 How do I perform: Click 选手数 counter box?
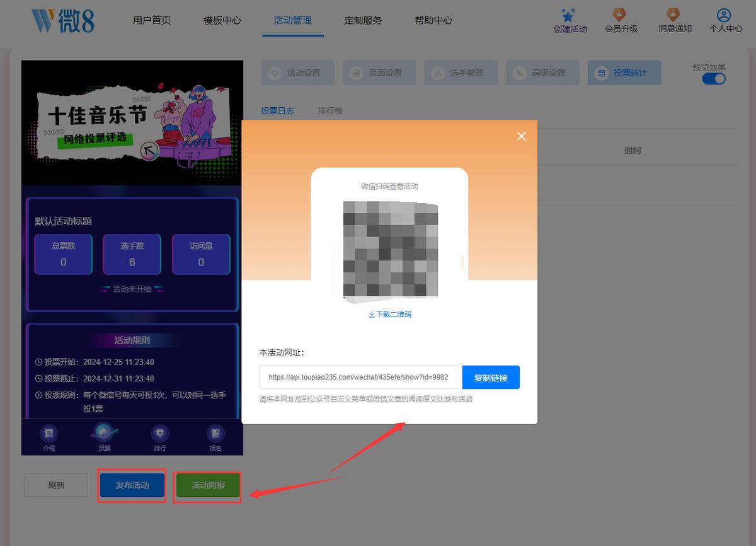click(x=132, y=255)
